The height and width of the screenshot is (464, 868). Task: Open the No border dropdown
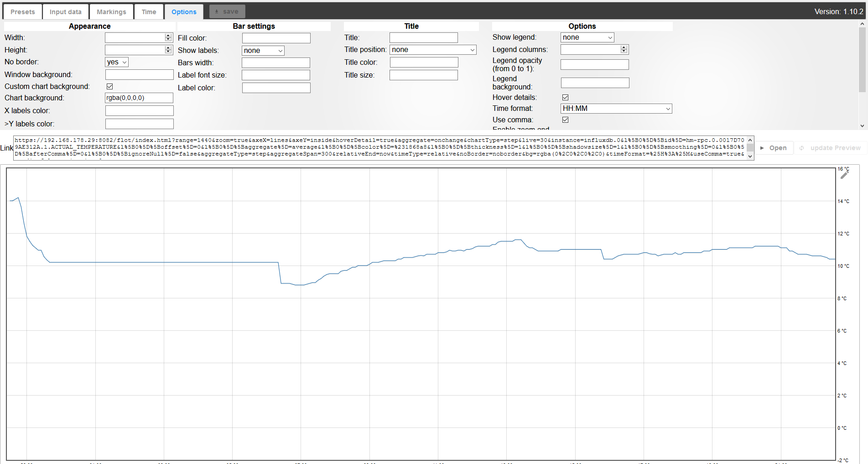tap(117, 62)
